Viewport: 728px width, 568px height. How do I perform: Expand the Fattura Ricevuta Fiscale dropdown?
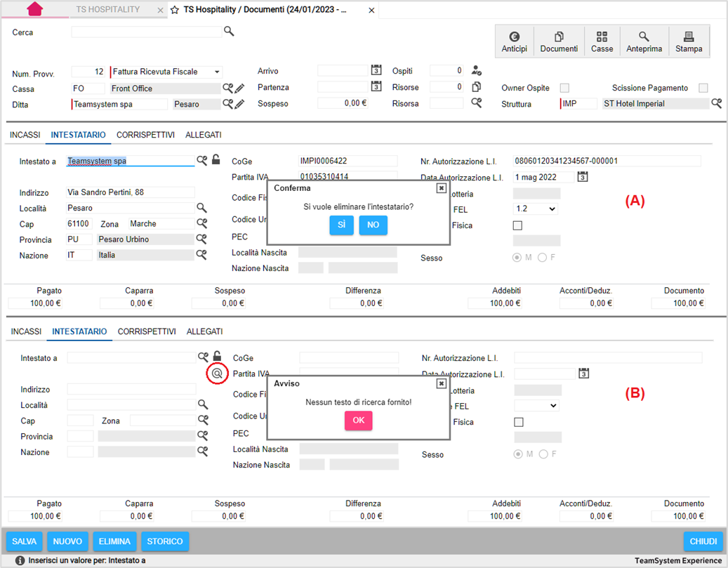(x=217, y=72)
